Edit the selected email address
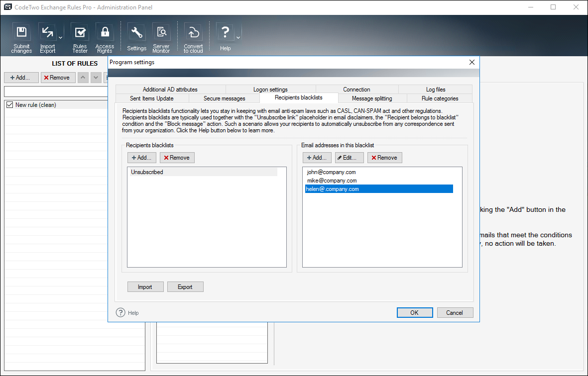Screen dimensions: 588x376 tap(349, 158)
